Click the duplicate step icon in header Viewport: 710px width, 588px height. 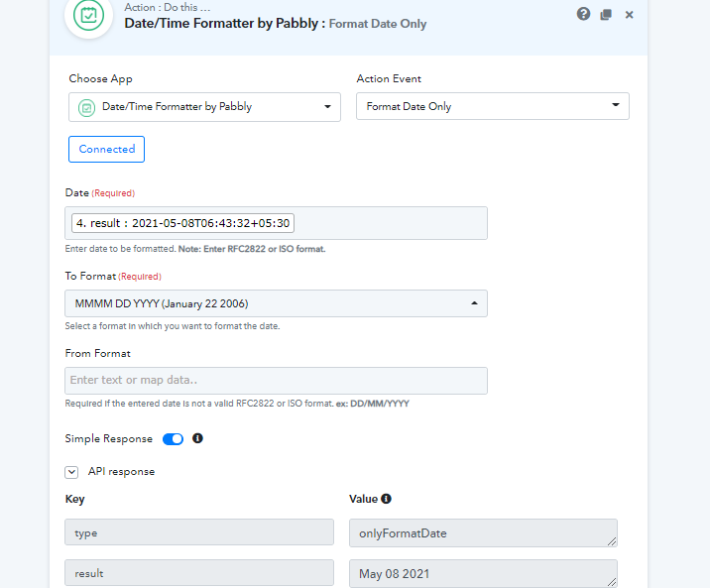606,15
